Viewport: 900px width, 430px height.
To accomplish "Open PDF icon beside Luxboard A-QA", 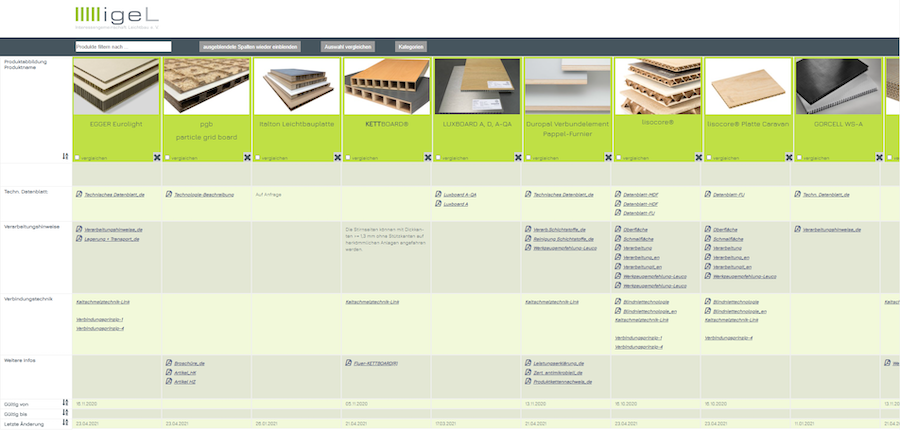I will [x=439, y=194].
